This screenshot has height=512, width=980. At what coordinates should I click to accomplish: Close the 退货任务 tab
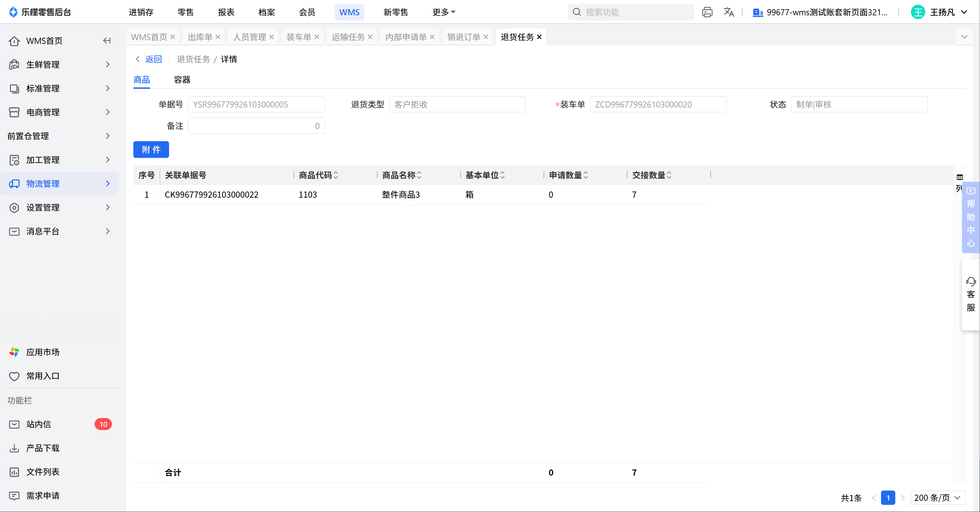539,37
